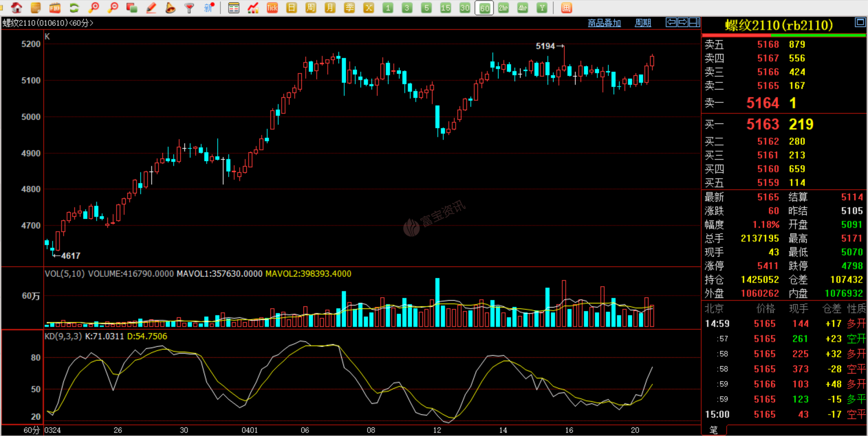
Task: Open the funnel filter icon
Action: point(189,8)
